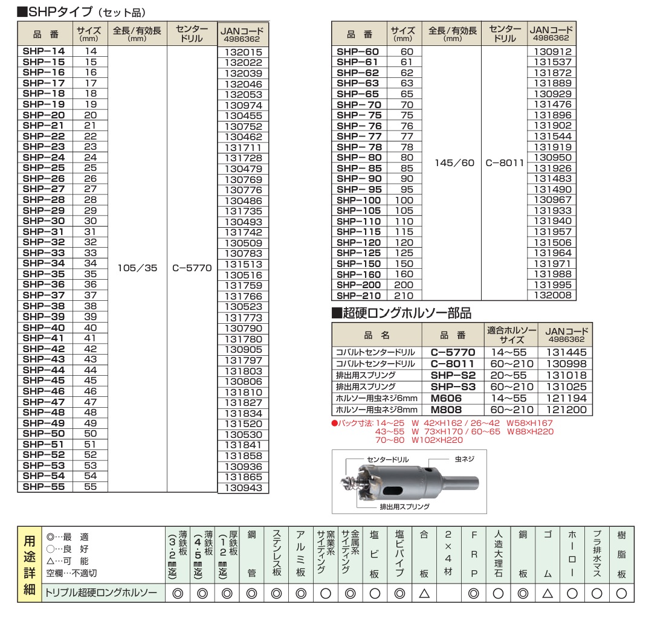Image resolution: width=672 pixels, height=621 pixels.
Task: Click JAN code 121194
Action: 566,398
